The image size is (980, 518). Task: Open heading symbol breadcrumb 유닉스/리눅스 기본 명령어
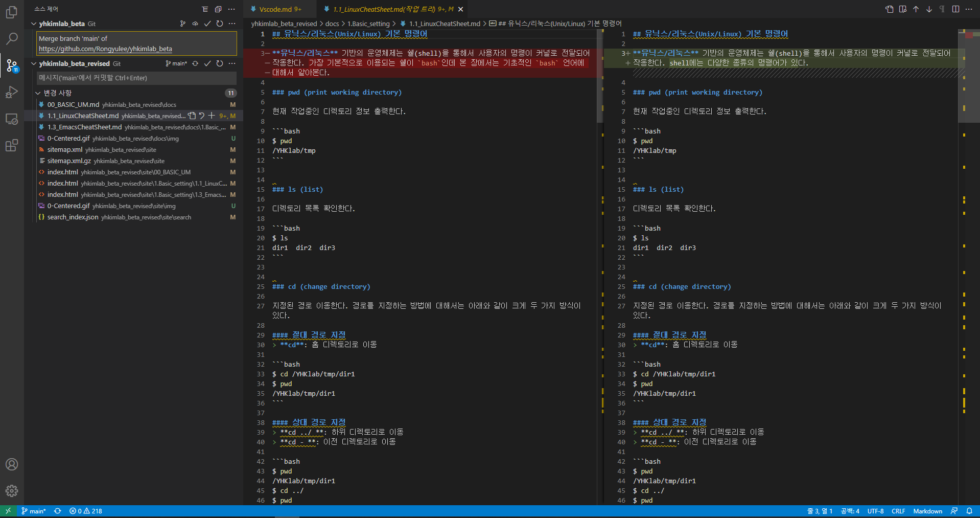[x=555, y=24]
